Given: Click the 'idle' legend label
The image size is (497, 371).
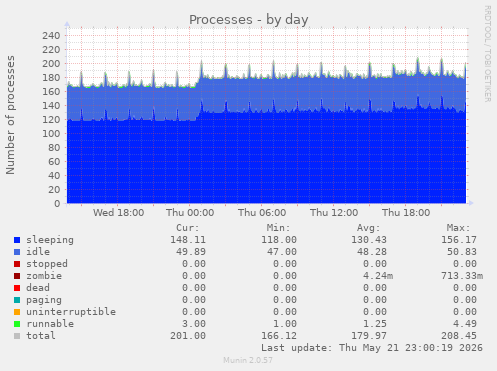Looking at the screenshot, I should point(38,252).
